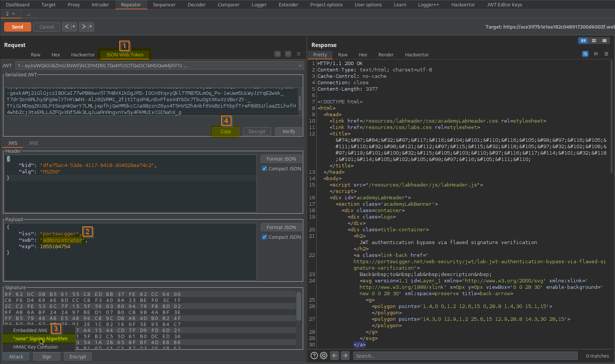Click the iss portswigger value

point(59,234)
